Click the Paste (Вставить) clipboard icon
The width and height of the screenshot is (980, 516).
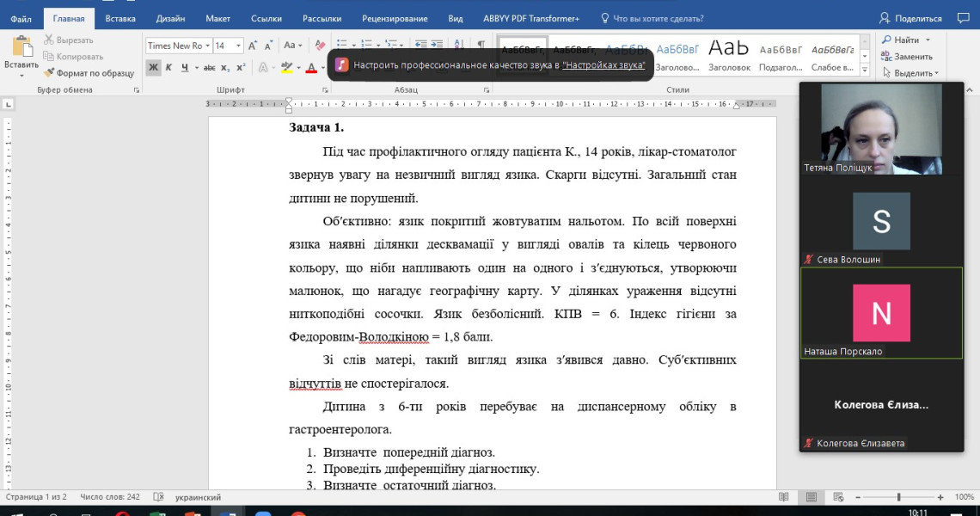point(21,47)
